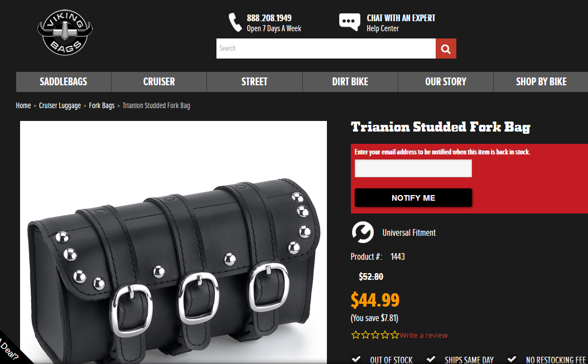Click the Write a review link
This screenshot has height=364, width=588.
423,335
